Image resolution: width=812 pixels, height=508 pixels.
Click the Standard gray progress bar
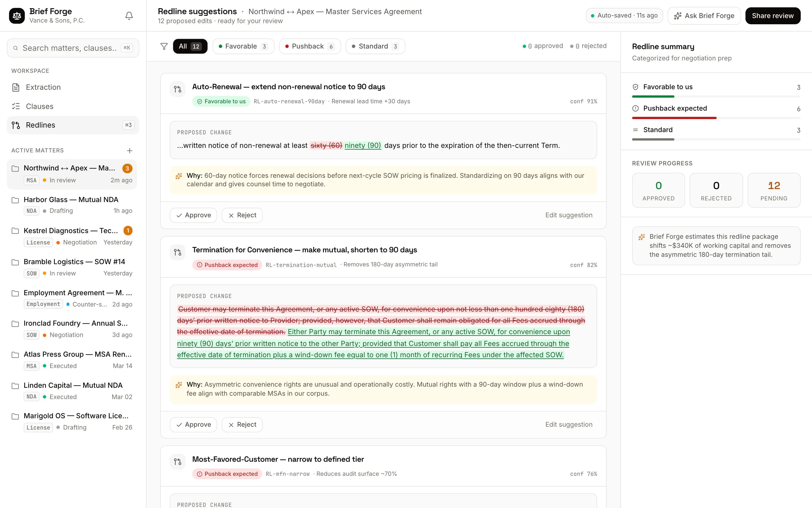coord(653,139)
